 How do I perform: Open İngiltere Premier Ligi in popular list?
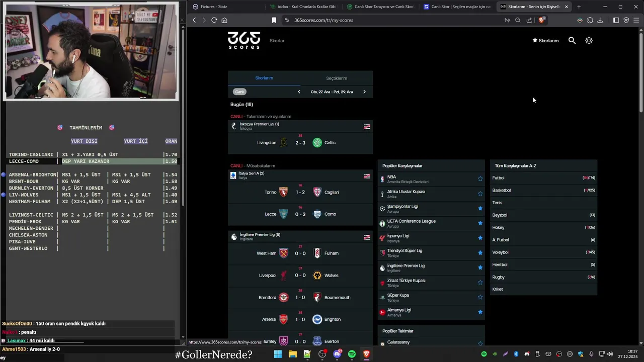point(431,267)
